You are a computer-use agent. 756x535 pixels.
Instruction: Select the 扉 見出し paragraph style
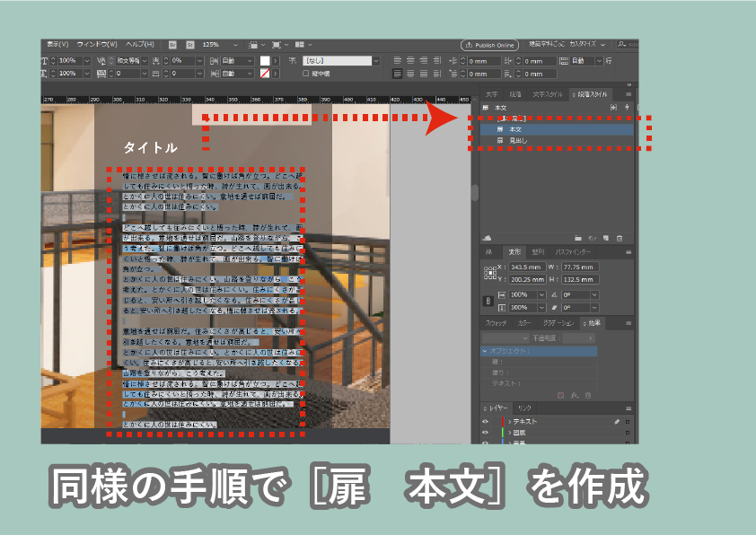tap(557, 141)
